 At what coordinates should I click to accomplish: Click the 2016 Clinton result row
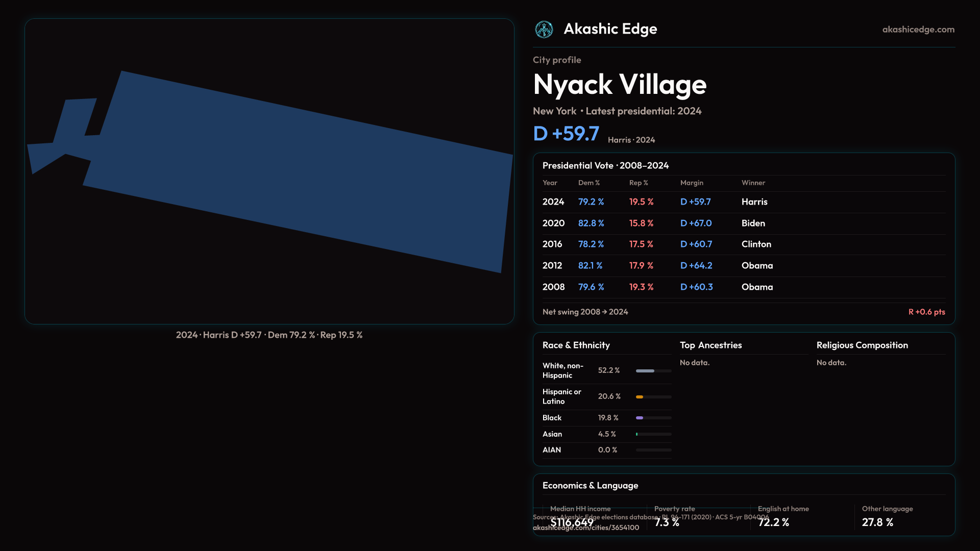(743, 244)
